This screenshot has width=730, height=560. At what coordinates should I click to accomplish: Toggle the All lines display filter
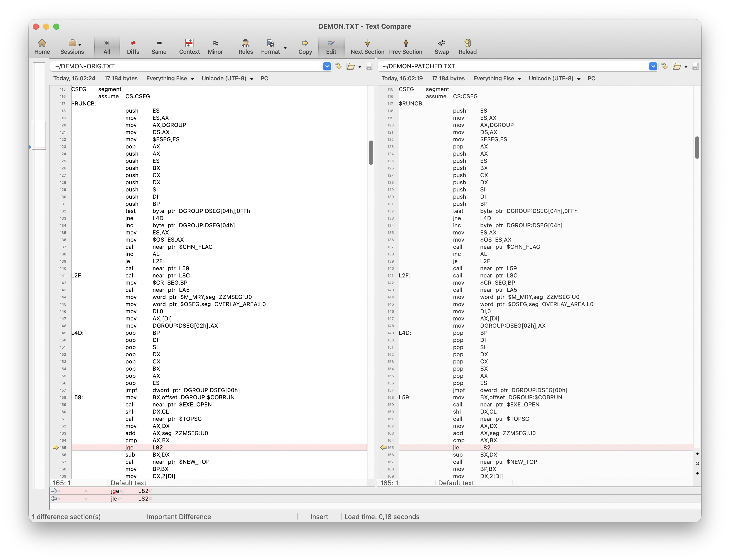[107, 46]
